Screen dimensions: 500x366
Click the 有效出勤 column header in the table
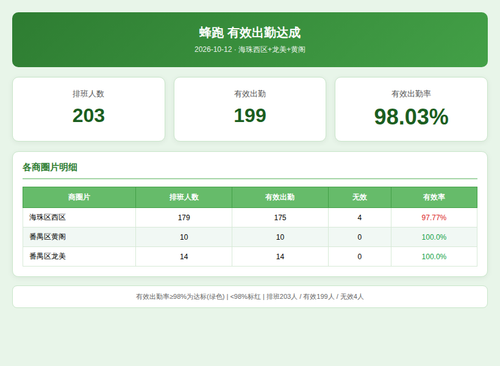click(x=280, y=197)
